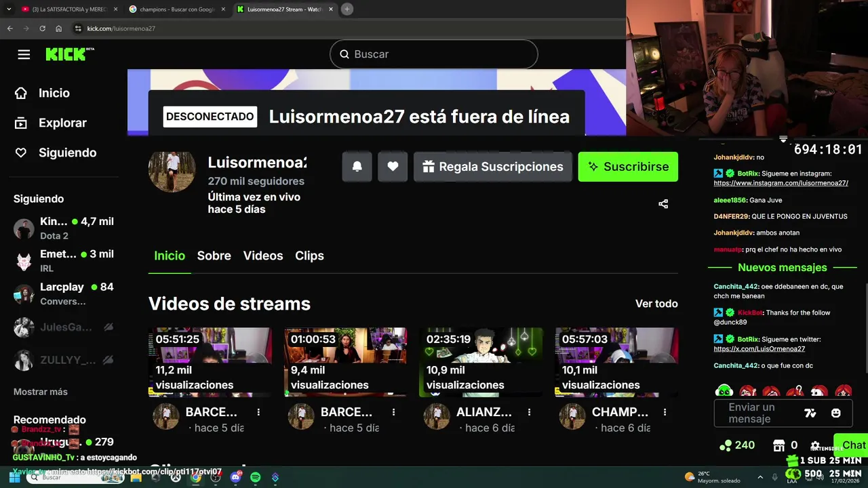Show hidden system tray icons
Viewport: 868px width, 488px height.
759,477
